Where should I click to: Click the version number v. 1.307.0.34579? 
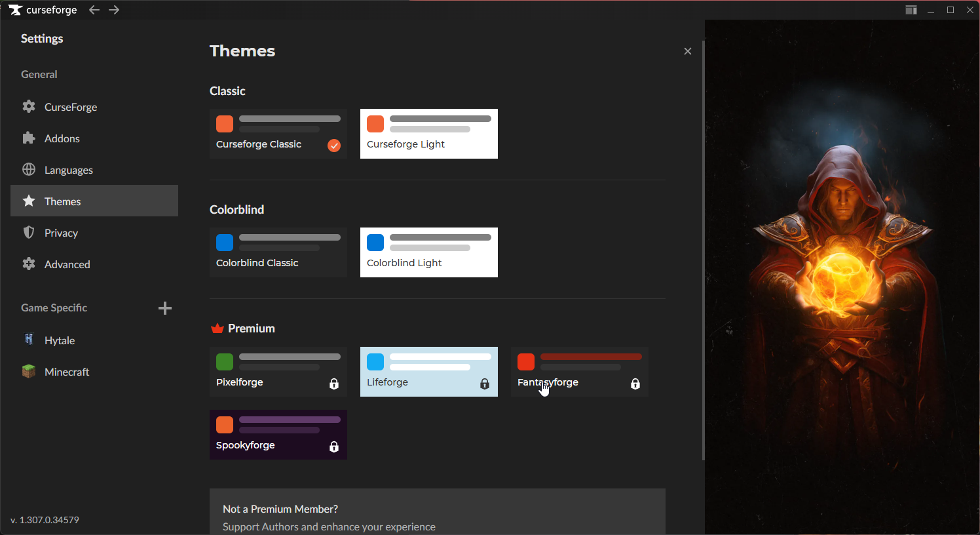click(x=45, y=519)
